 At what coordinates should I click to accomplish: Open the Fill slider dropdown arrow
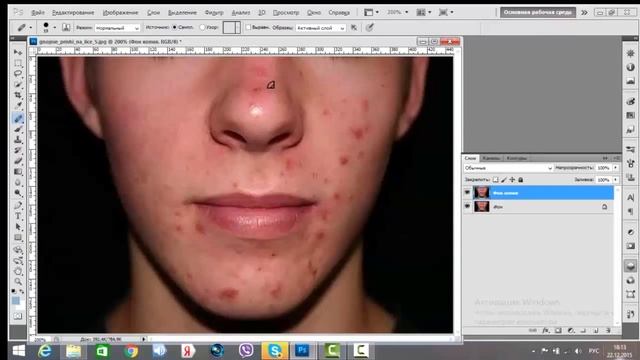[x=616, y=180]
